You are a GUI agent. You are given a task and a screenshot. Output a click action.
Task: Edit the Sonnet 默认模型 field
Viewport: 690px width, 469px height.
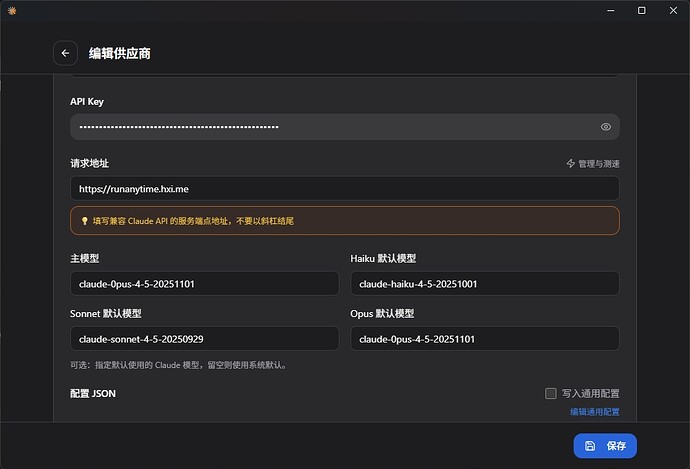205,339
